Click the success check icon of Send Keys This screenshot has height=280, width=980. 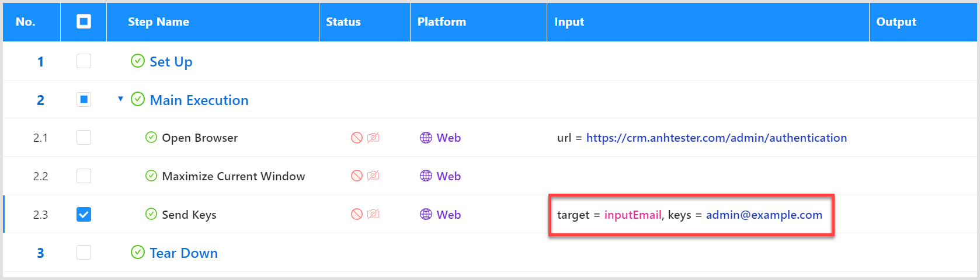151,214
